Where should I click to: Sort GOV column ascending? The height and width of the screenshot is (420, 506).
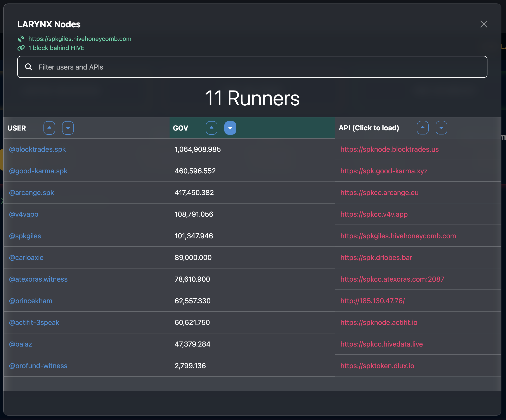pyautogui.click(x=211, y=128)
